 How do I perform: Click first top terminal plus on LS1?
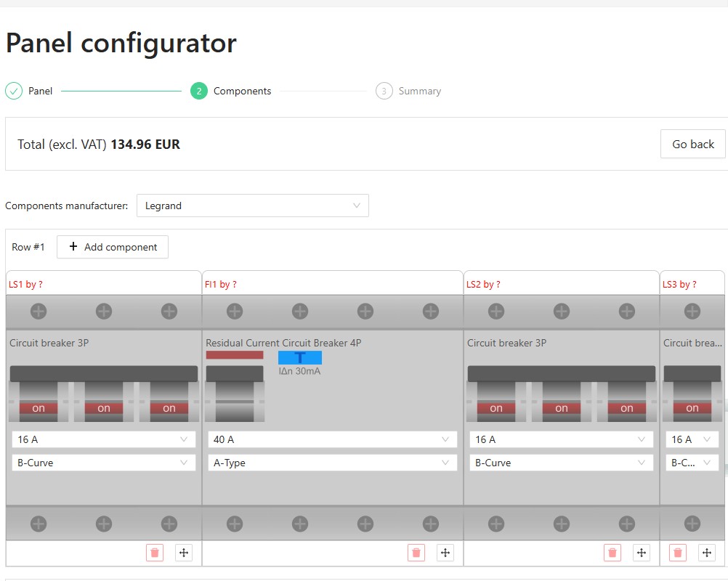(x=39, y=311)
